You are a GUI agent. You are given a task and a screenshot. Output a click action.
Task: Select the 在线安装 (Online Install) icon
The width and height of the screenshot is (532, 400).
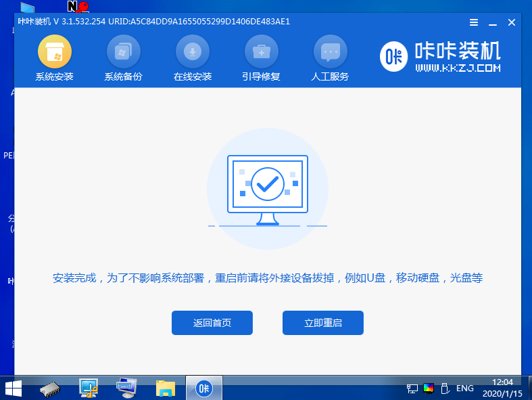click(193, 58)
